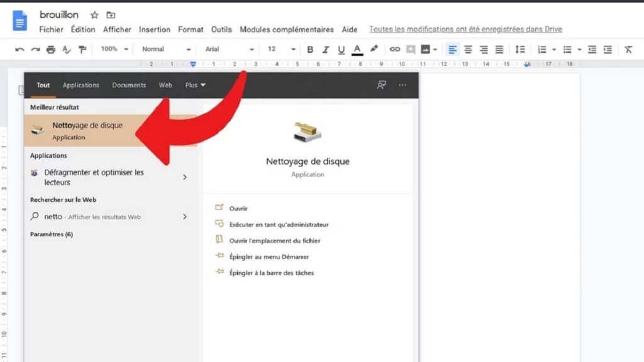Open the Fichier menu
This screenshot has height=362, width=644.
tap(51, 30)
